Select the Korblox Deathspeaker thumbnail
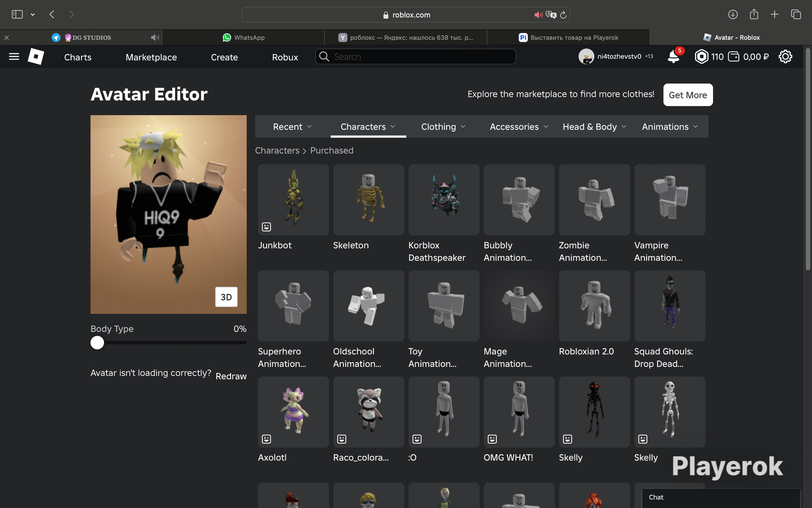The image size is (812, 508). (x=444, y=200)
